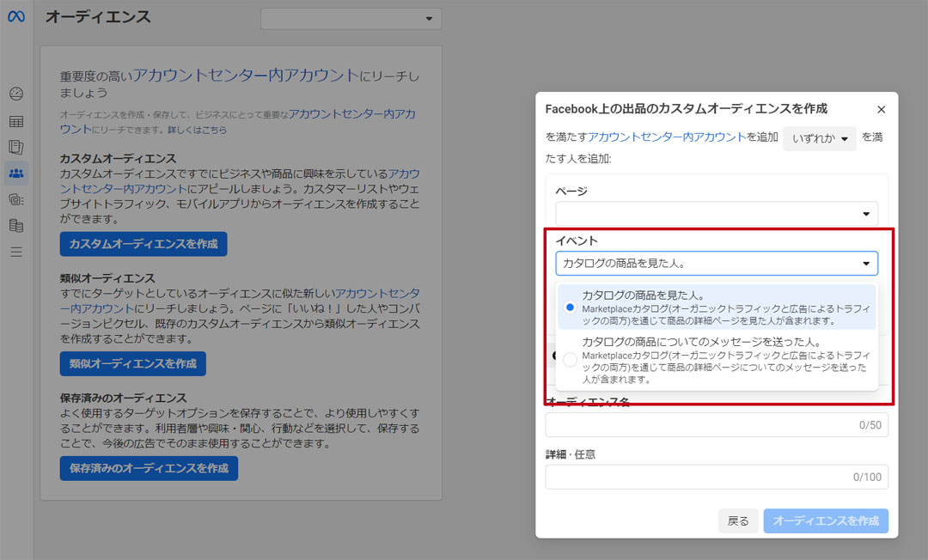Close the custom audience dialog with X

point(881,109)
